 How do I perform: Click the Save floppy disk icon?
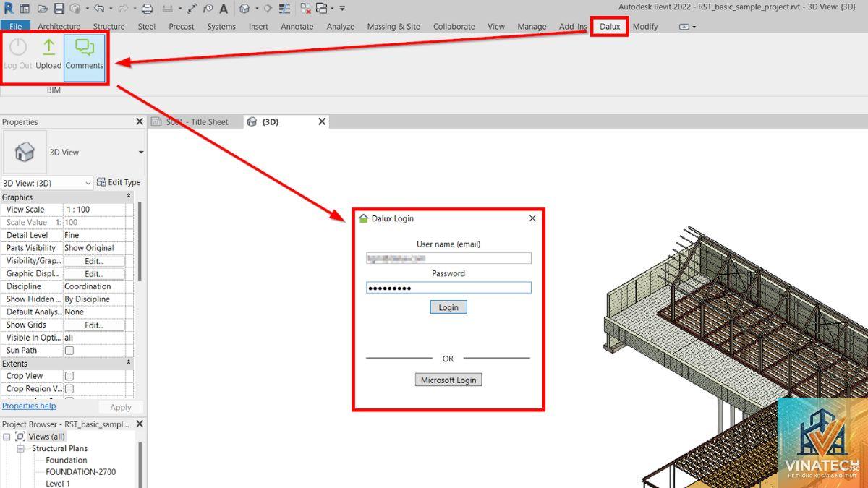click(59, 9)
